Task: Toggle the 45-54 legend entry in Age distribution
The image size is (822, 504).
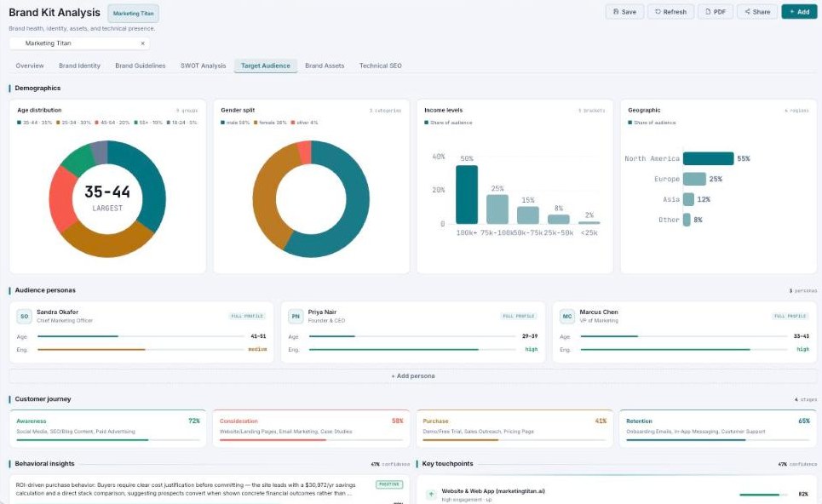Action: click(x=112, y=123)
